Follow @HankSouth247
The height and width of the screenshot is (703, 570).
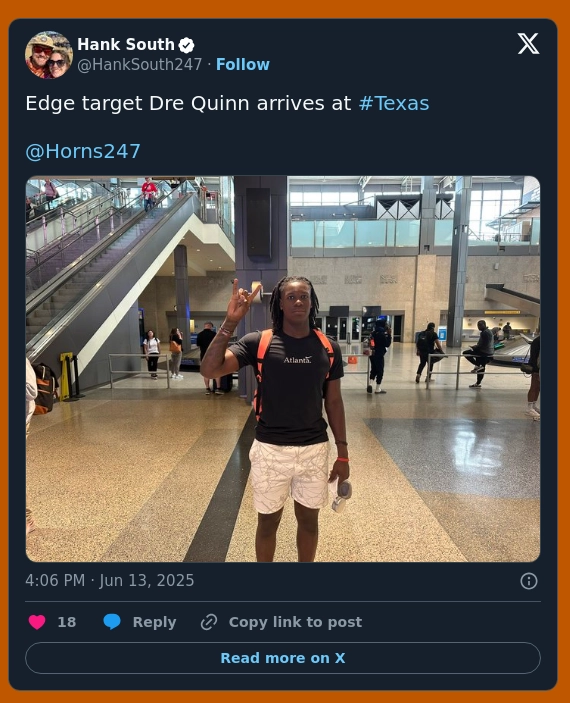coord(243,65)
